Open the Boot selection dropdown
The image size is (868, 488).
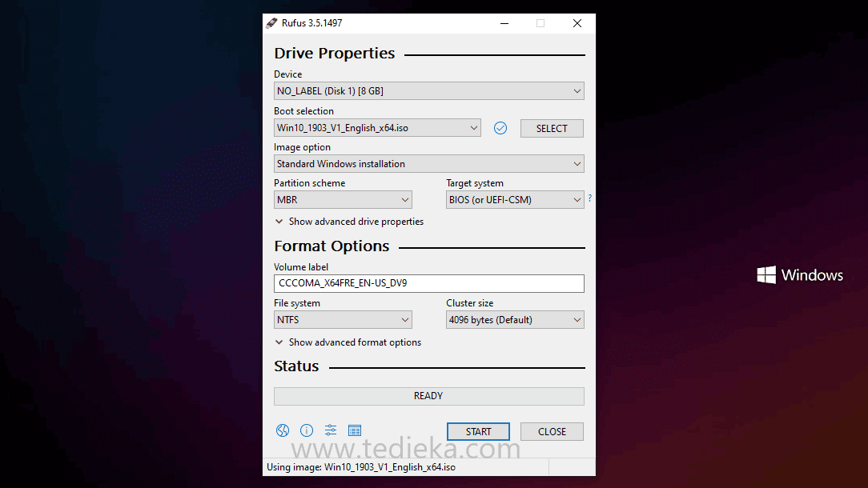377,128
